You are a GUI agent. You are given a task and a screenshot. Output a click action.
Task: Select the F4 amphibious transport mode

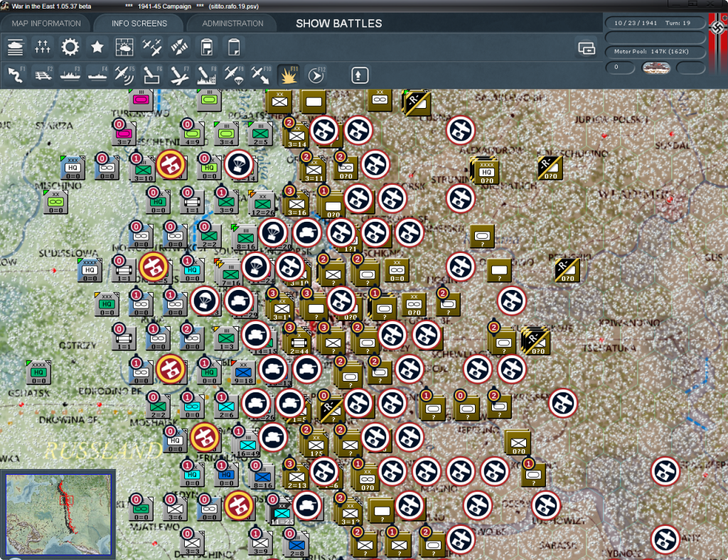pyautogui.click(x=97, y=75)
